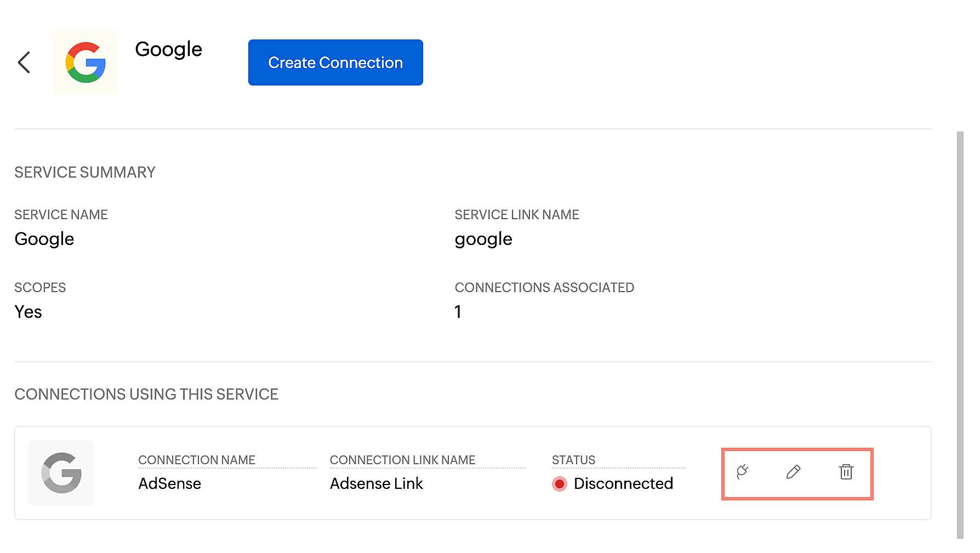The width and height of the screenshot is (980, 553).
Task: Click the Google page title text
Action: 168,49
